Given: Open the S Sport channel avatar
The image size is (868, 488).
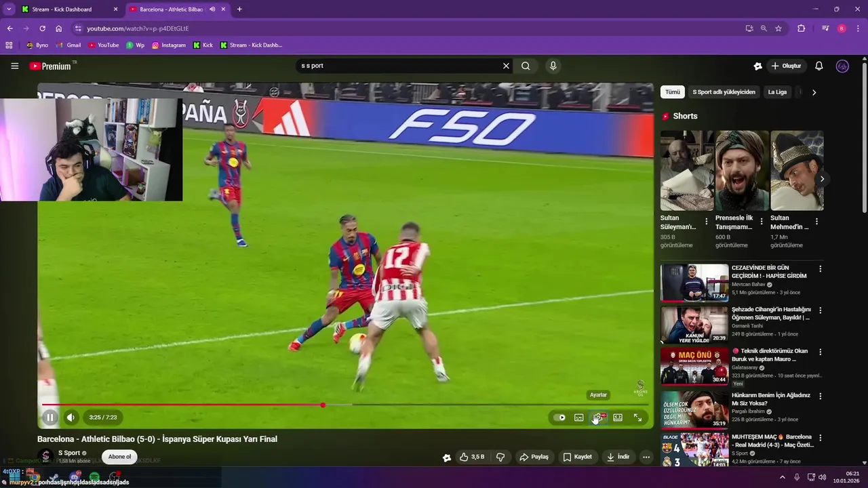Looking at the screenshot, I should [x=46, y=456].
